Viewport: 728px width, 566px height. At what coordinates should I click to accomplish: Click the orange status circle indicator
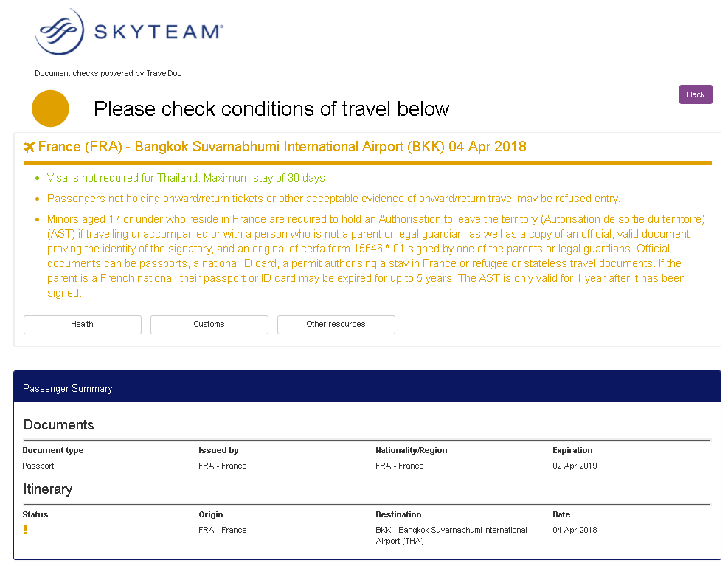[50, 108]
